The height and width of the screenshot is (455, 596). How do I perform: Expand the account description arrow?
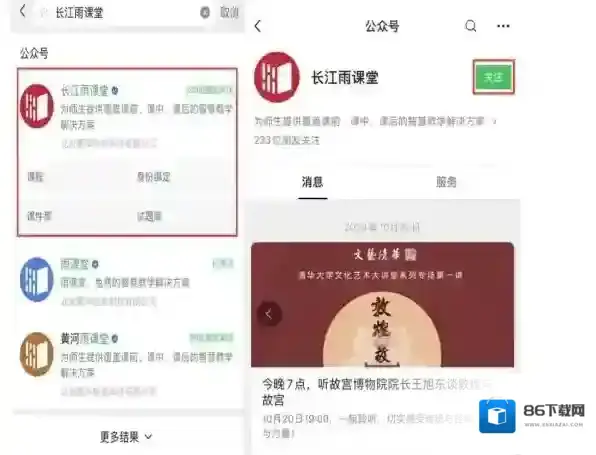[495, 122]
